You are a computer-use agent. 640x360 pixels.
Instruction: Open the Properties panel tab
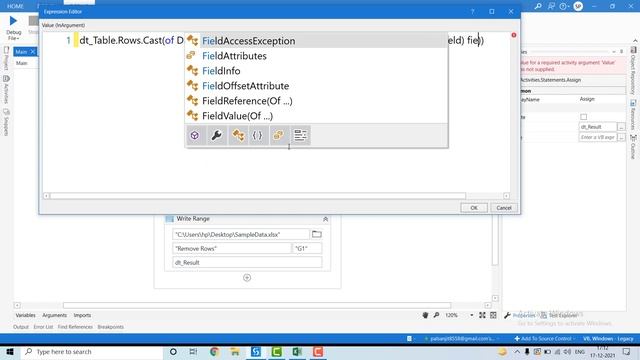[520, 316]
